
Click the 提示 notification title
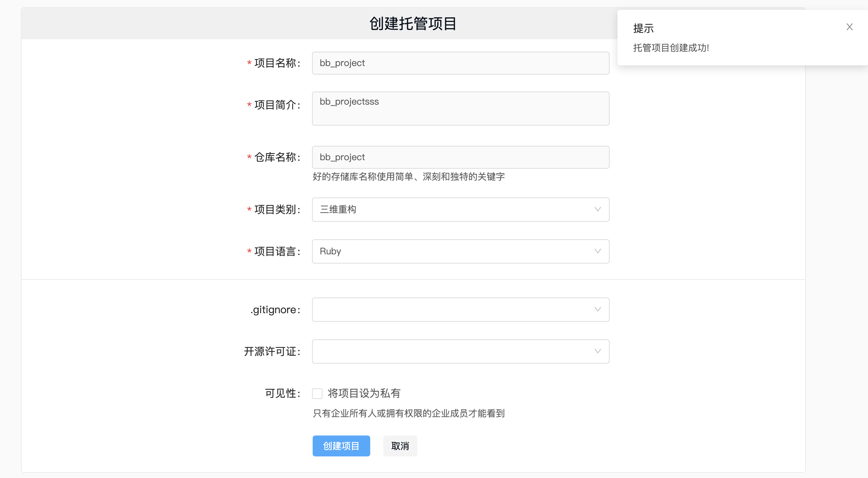[x=643, y=28]
